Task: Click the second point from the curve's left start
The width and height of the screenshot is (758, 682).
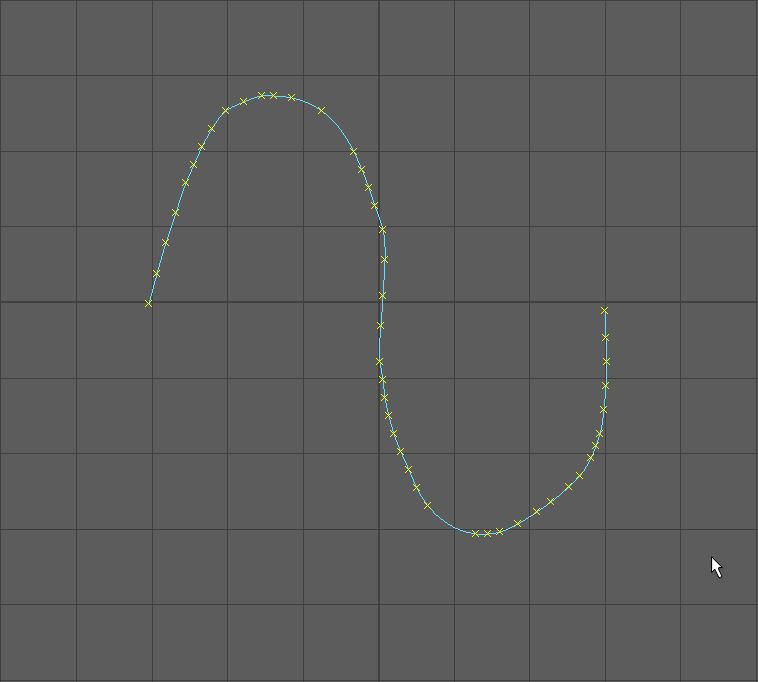Action: pos(157,273)
